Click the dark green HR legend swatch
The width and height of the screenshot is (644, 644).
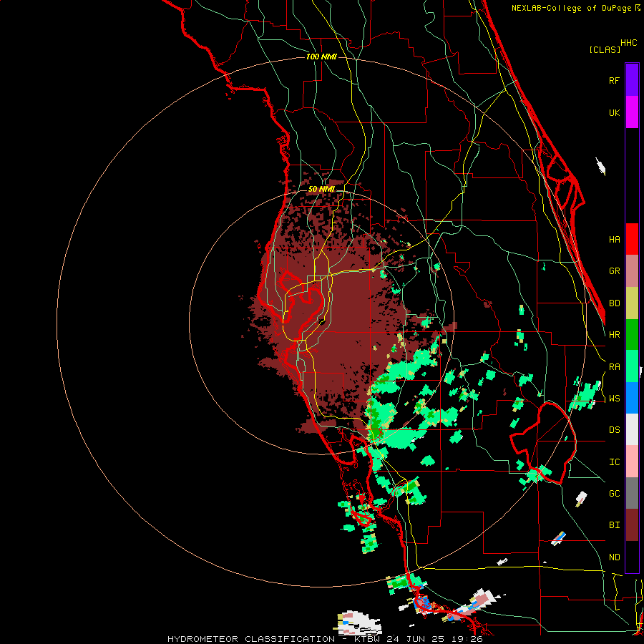coord(632,335)
